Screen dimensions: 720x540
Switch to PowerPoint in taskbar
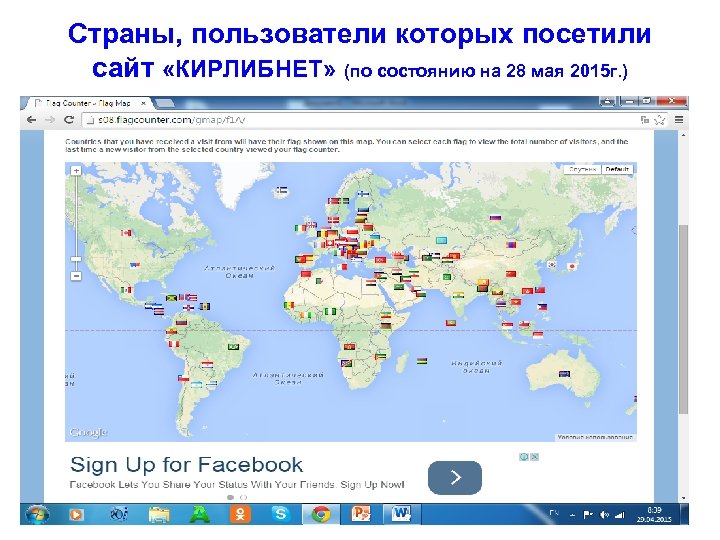361,514
